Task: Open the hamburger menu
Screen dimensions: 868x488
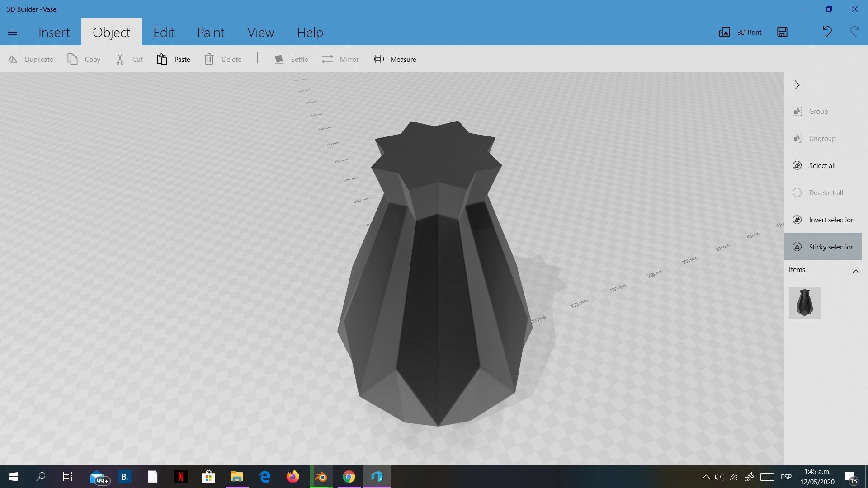Action: (x=13, y=32)
